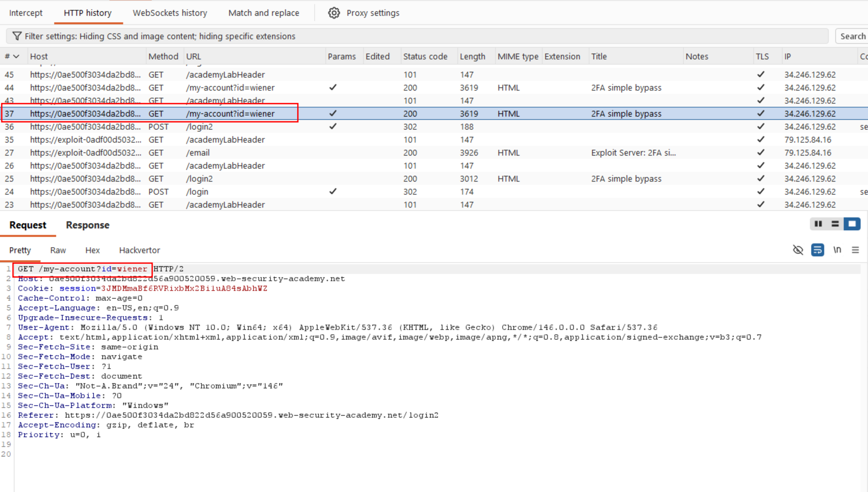Viewport: 868px width, 492px height.
Task: Select Raw view tab
Action: tap(58, 250)
